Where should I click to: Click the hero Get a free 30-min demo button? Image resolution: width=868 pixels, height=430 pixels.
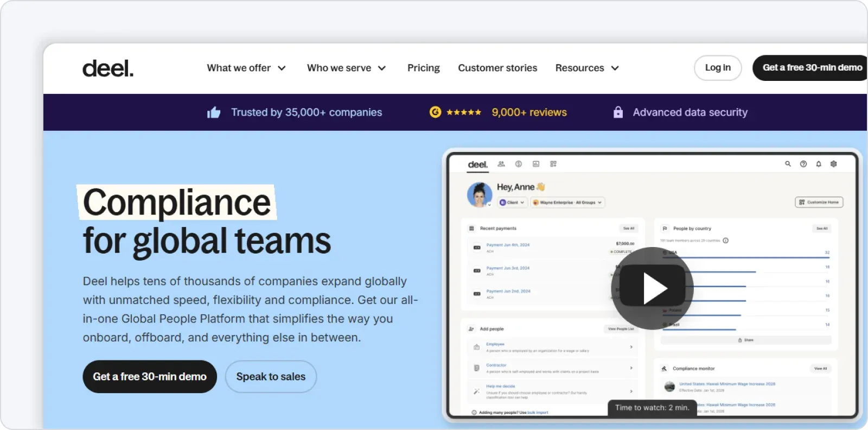(x=150, y=377)
